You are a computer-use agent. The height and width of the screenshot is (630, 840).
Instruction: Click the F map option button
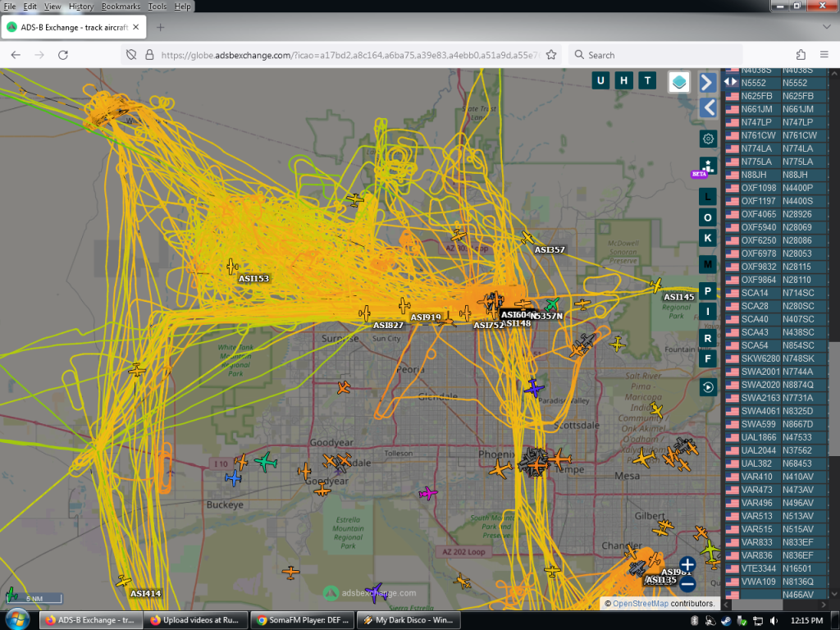tap(708, 359)
